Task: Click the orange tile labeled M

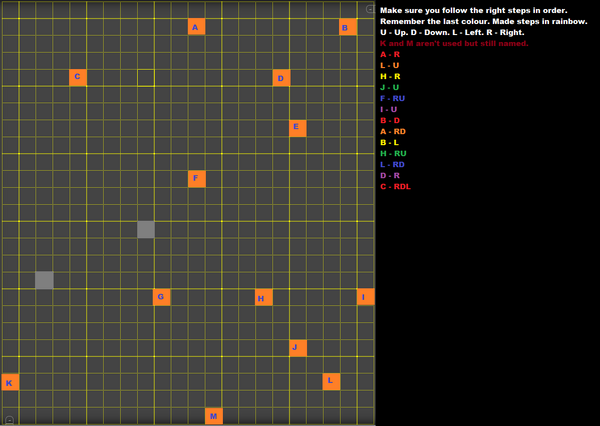Action: coord(214,416)
